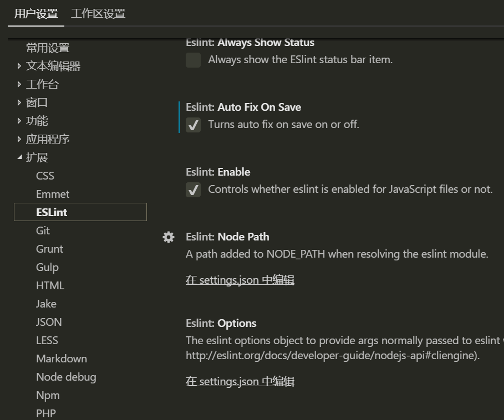Edit Node Path in settings.json link
The image size is (504, 420).
240,280
